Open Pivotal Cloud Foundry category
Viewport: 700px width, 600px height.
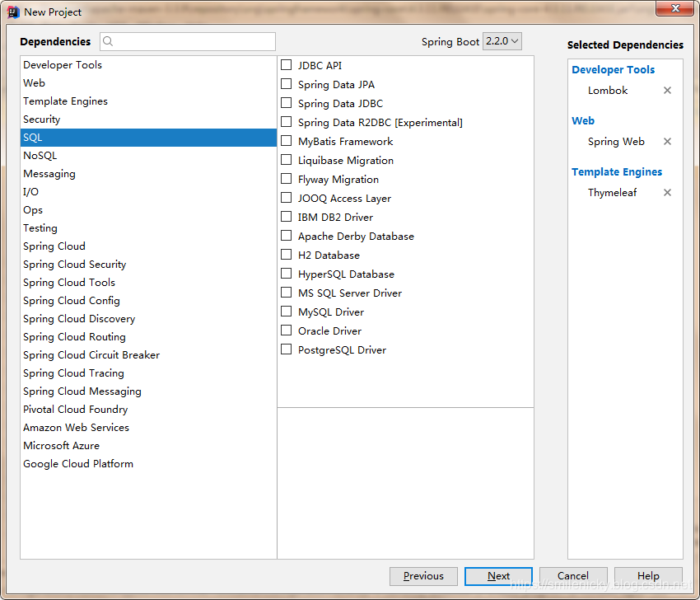[x=148, y=410]
